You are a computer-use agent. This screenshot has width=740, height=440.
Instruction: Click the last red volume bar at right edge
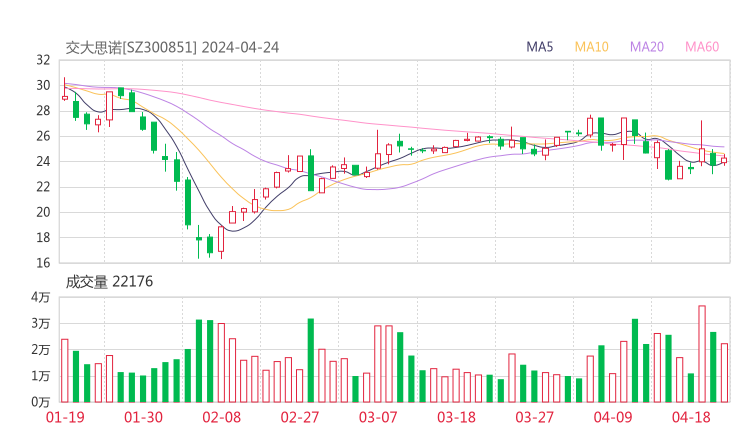[x=724, y=373]
